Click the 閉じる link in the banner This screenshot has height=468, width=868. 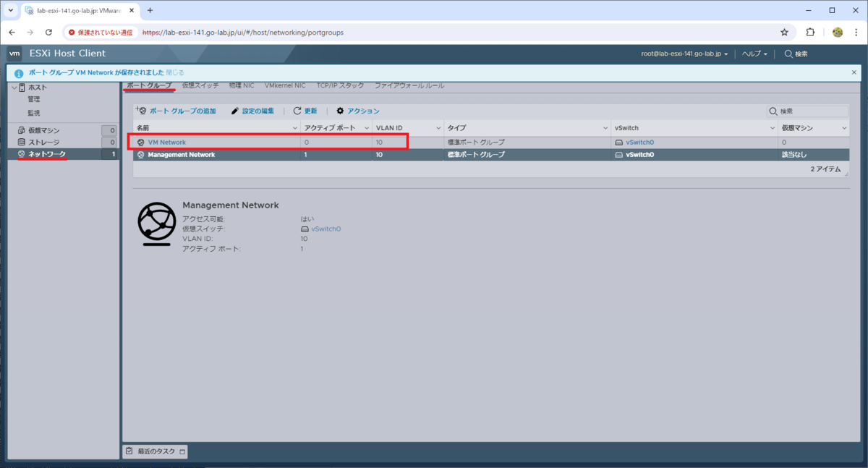coord(175,73)
